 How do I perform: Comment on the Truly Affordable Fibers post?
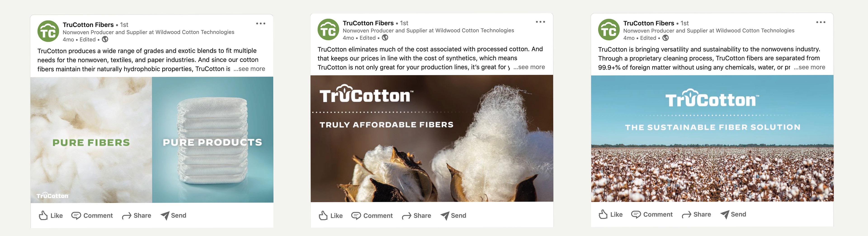click(372, 215)
